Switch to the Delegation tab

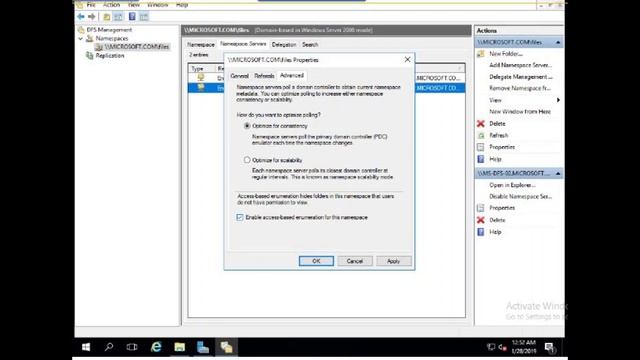pos(284,44)
